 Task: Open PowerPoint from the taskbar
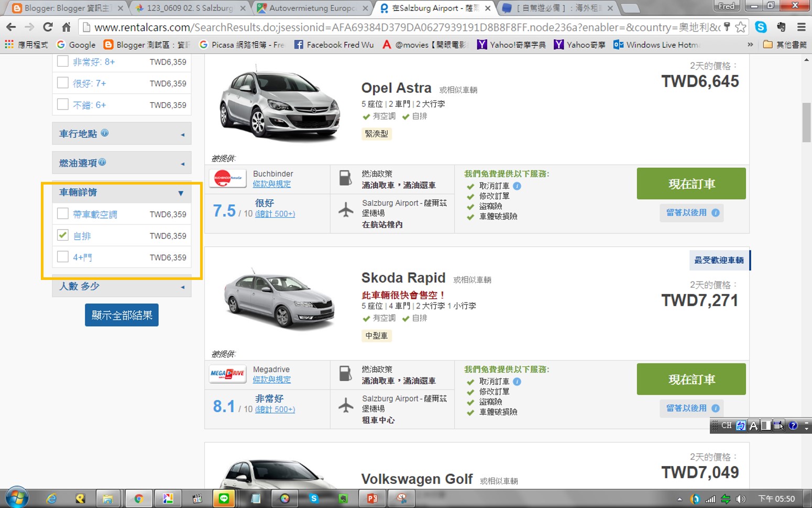click(372, 499)
